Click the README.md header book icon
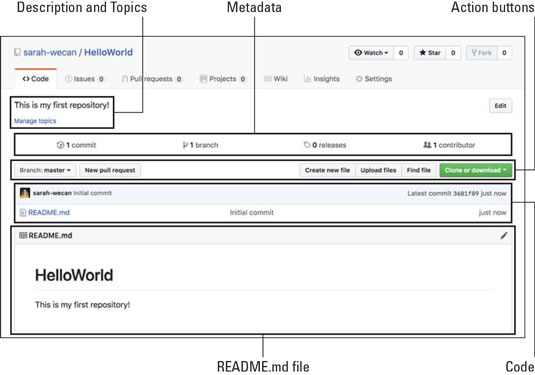Image resolution: width=535 pixels, height=375 pixels. (23, 235)
